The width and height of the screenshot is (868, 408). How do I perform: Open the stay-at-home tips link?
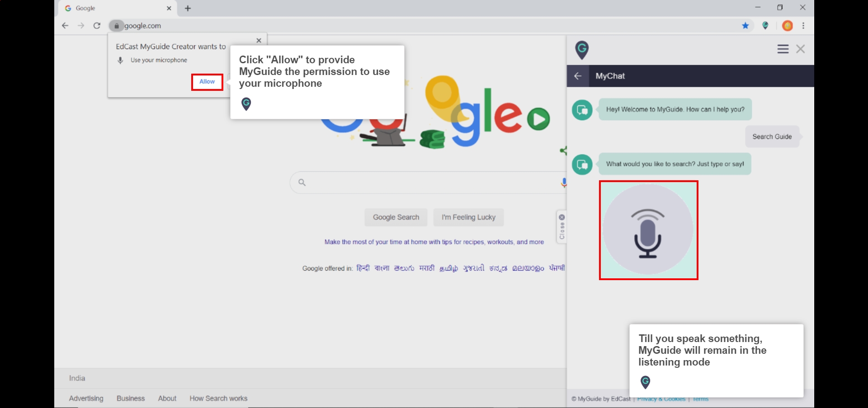(x=434, y=242)
